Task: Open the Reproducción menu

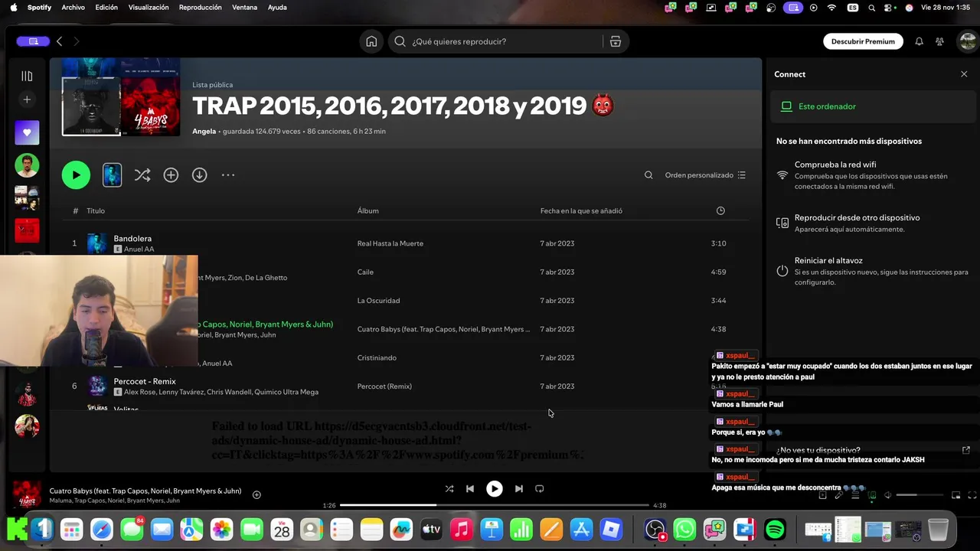Action: coord(200,8)
